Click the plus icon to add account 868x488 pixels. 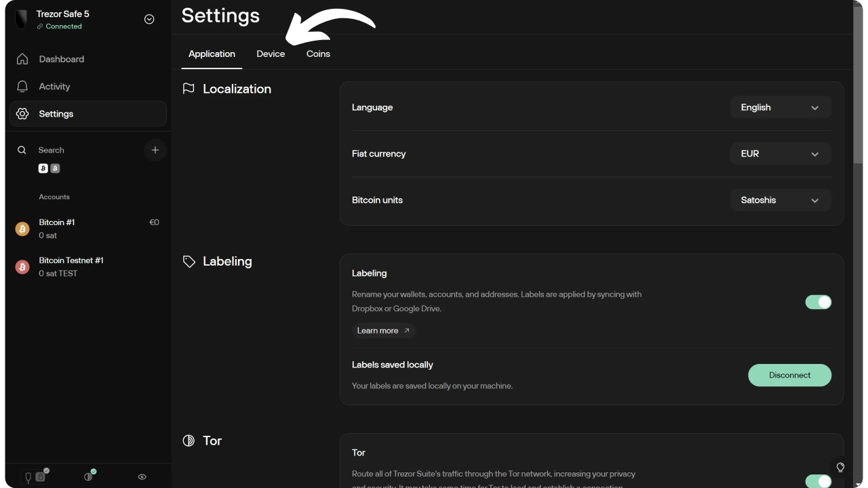pos(155,150)
